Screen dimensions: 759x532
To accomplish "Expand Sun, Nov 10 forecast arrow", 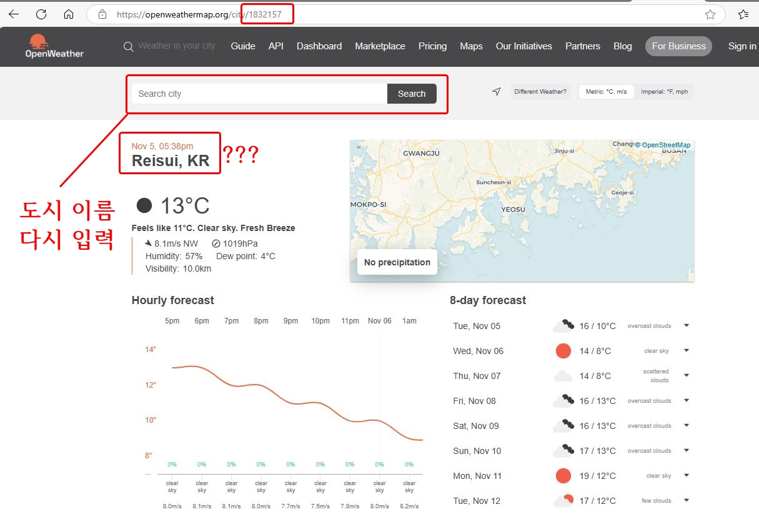I will tap(687, 450).
